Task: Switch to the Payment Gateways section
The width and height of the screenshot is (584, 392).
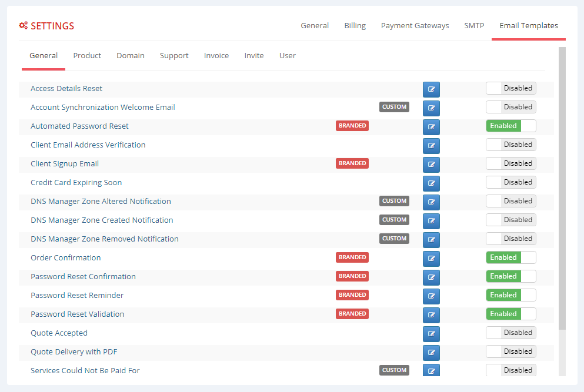Action: coord(415,25)
